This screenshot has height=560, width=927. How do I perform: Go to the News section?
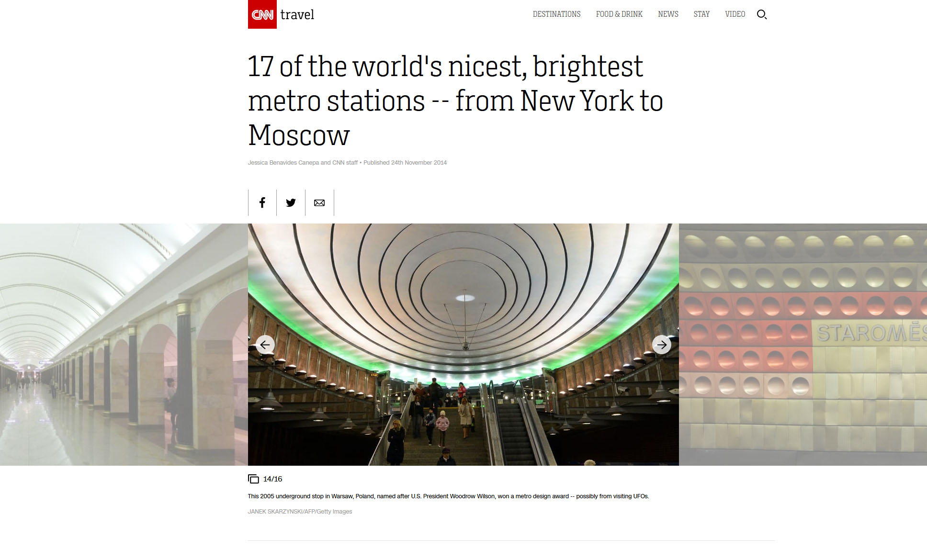point(668,14)
